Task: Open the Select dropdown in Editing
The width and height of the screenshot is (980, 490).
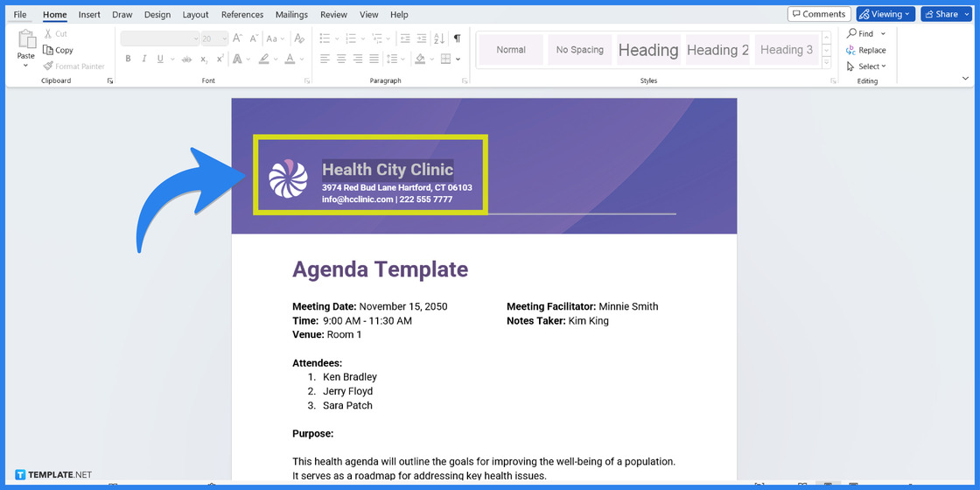Action: [866, 66]
